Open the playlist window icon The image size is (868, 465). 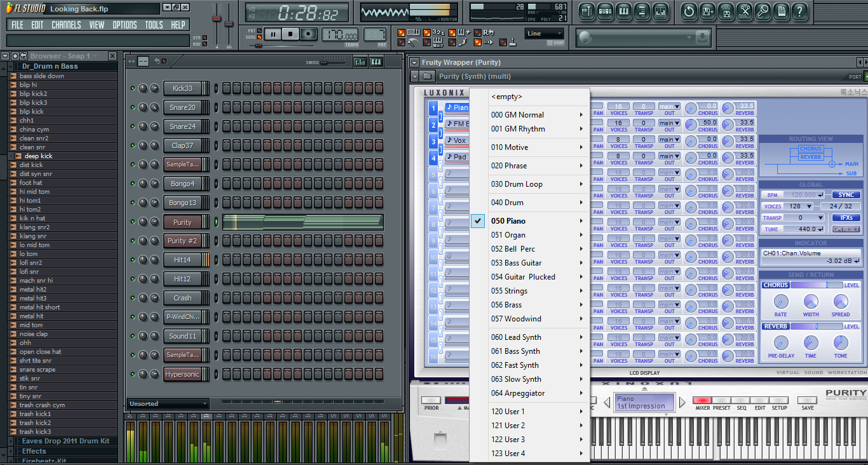pos(586,11)
